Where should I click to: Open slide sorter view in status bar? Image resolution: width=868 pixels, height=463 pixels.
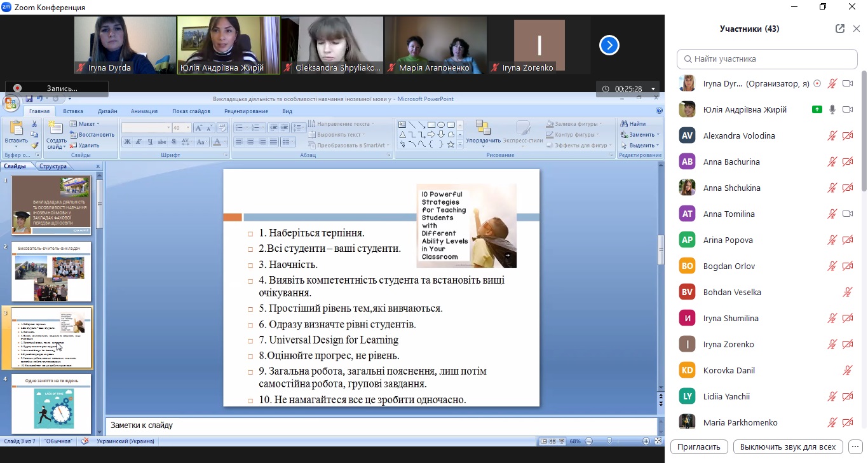pos(553,441)
